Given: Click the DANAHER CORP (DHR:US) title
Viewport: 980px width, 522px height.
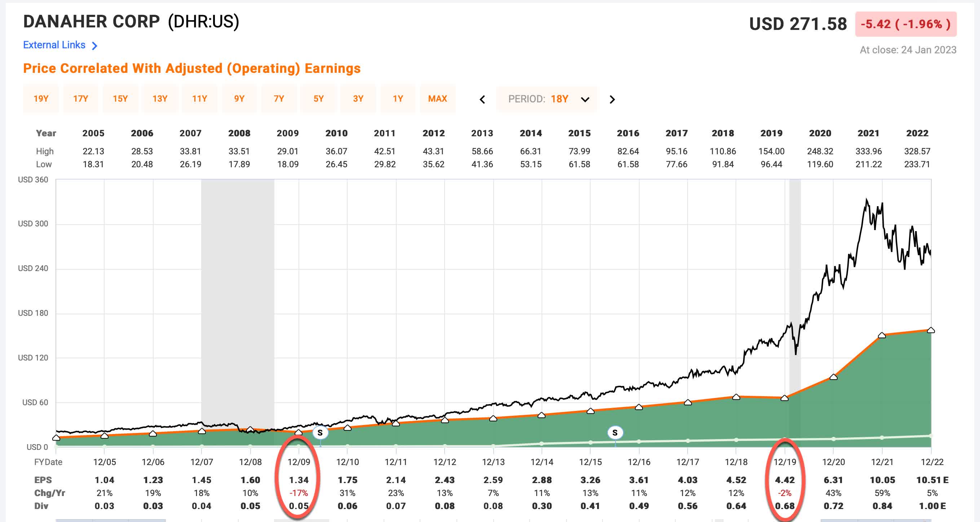Looking at the screenshot, I should [x=131, y=22].
